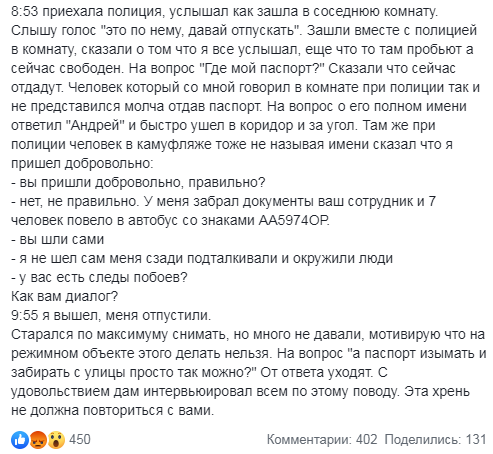The height and width of the screenshot is (454, 493).
Task: Click the line "- вы шли сами"
Action: (x=58, y=239)
